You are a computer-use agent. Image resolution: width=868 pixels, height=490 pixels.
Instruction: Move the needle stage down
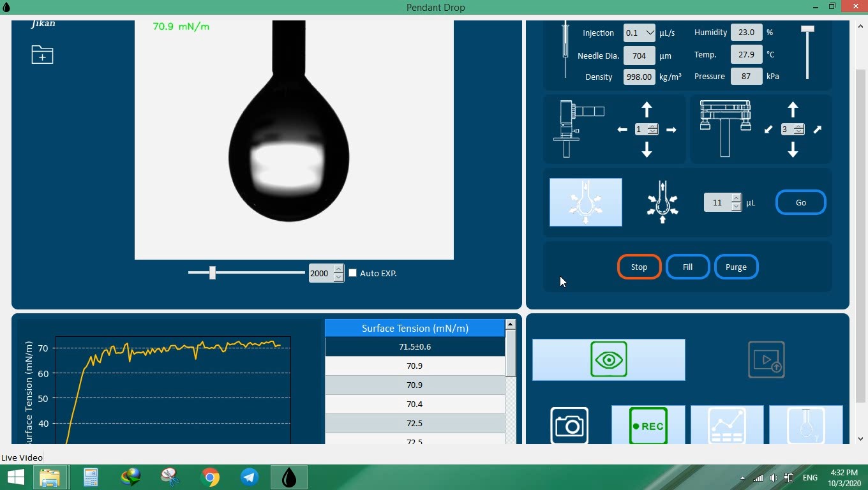pyautogui.click(x=647, y=149)
